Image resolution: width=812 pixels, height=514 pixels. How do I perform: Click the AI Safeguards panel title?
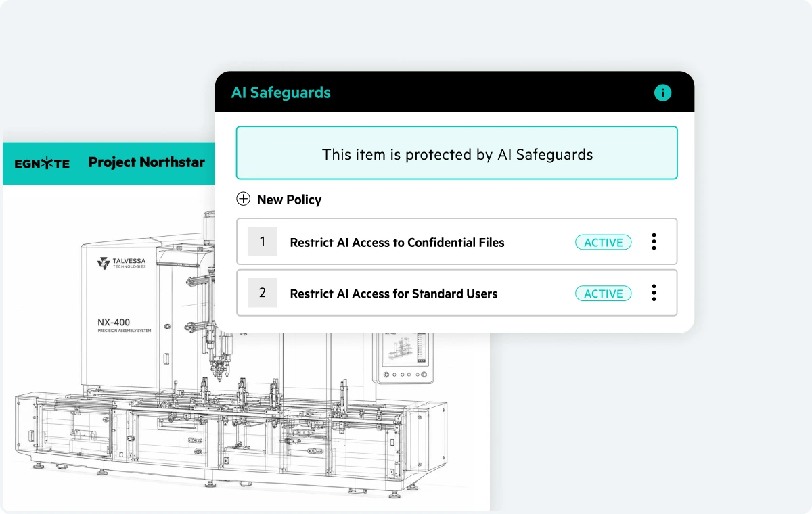pyautogui.click(x=281, y=93)
